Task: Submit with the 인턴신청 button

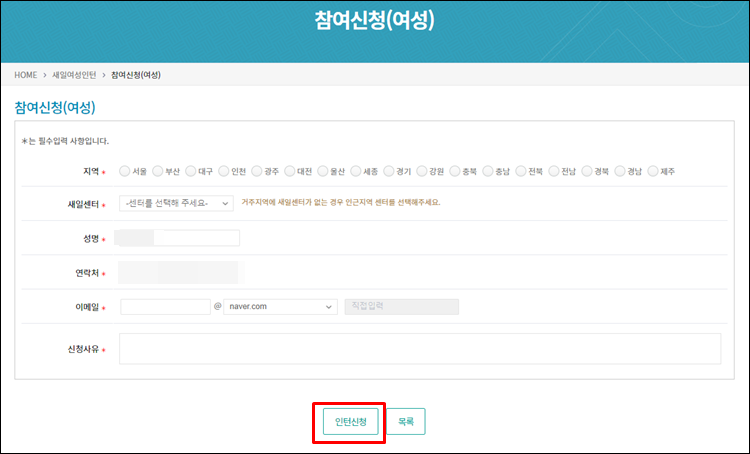Action: tap(350, 422)
